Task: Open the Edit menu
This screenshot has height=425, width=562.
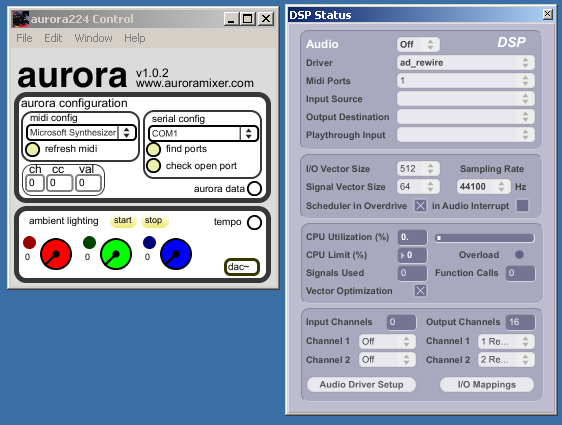Action: pos(53,38)
